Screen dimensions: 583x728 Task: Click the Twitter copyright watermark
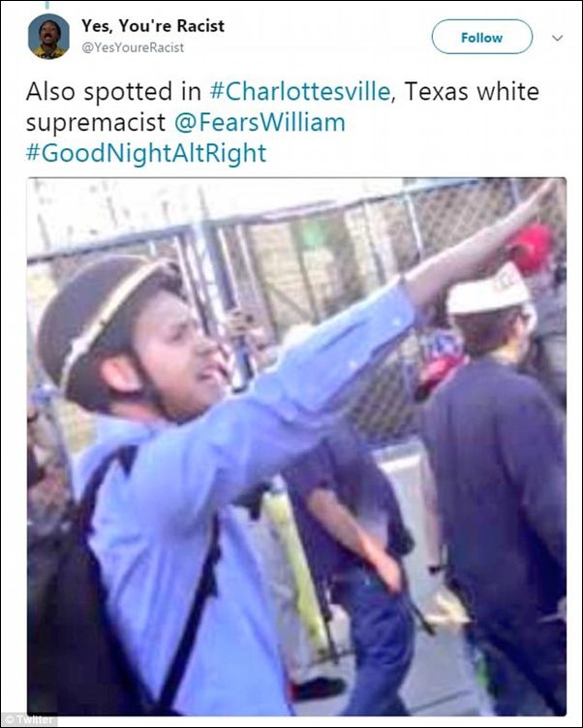(x=30, y=719)
